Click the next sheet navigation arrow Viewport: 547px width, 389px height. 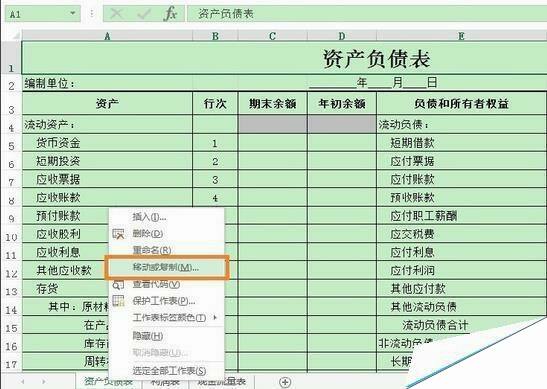tap(44, 382)
